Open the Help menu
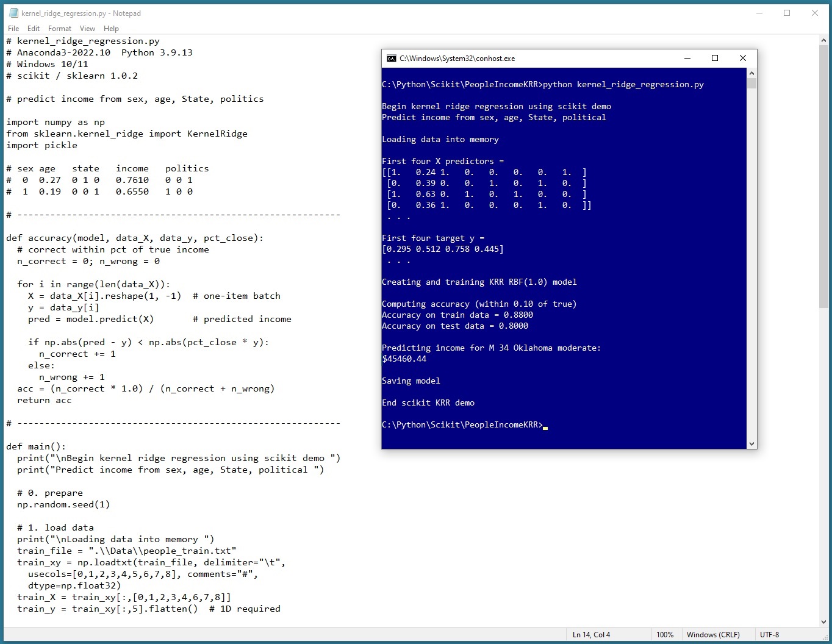Image resolution: width=832 pixels, height=644 pixels. point(111,29)
